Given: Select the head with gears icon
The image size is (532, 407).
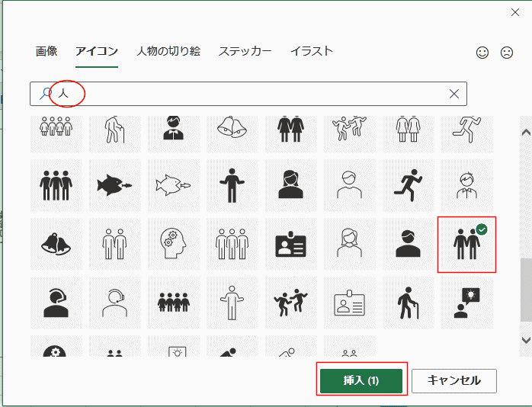Looking at the screenshot, I should [x=173, y=244].
